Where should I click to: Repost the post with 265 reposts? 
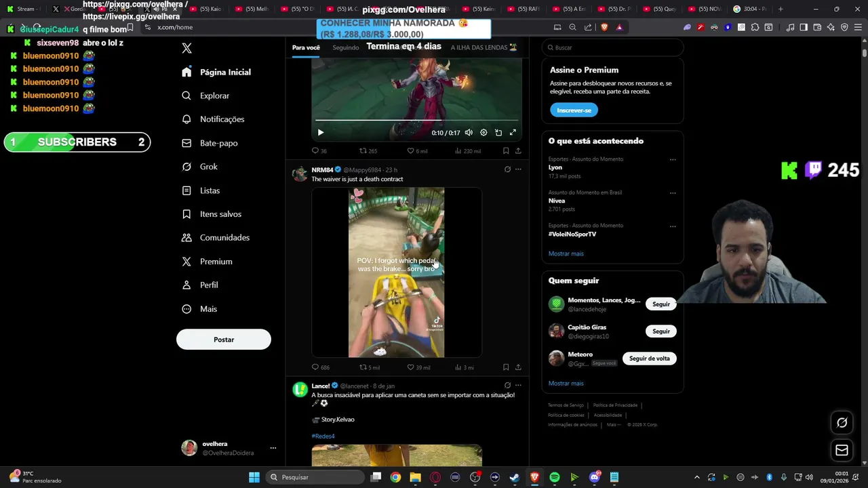[x=368, y=151]
